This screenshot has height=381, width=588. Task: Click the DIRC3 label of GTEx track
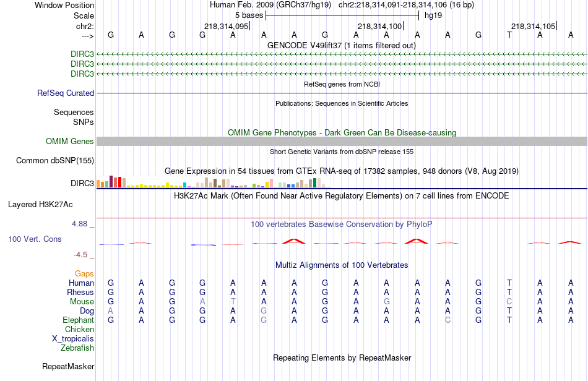coord(82,183)
